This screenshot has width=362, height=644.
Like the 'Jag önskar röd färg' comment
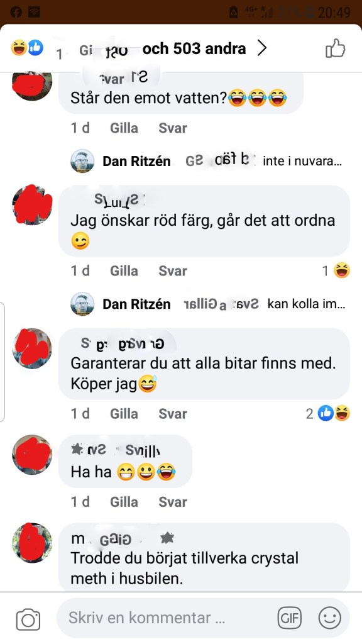pos(124,271)
